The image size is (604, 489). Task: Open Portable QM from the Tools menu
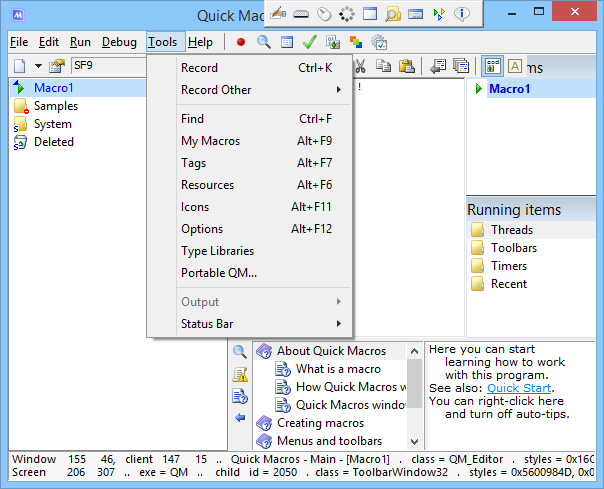click(x=219, y=273)
